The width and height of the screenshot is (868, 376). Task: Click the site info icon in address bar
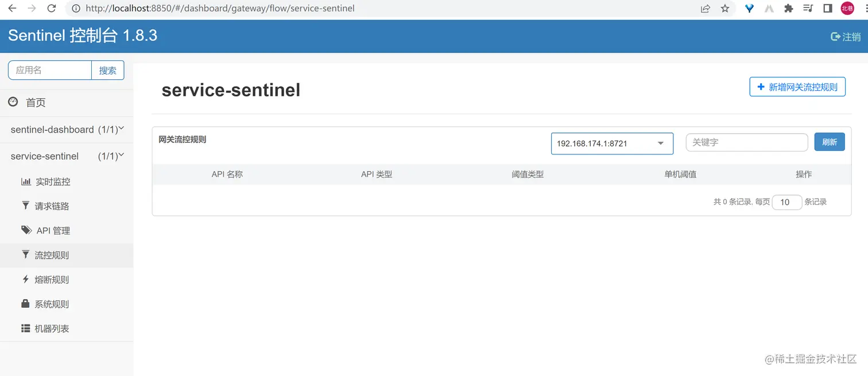pos(76,9)
